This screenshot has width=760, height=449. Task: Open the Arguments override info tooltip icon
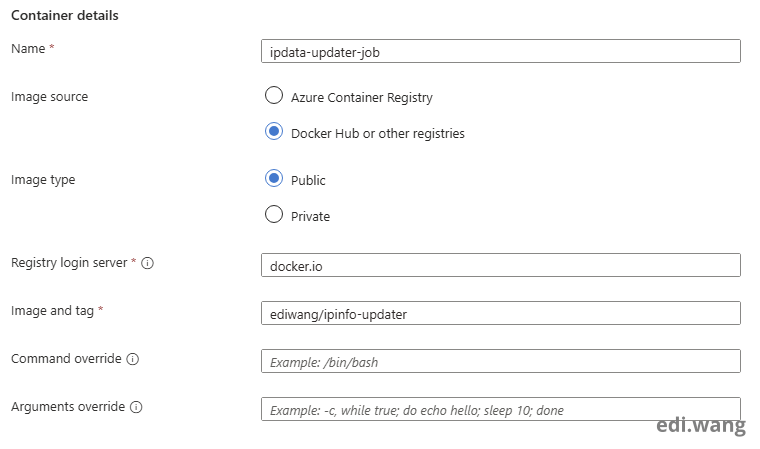pyautogui.click(x=136, y=407)
